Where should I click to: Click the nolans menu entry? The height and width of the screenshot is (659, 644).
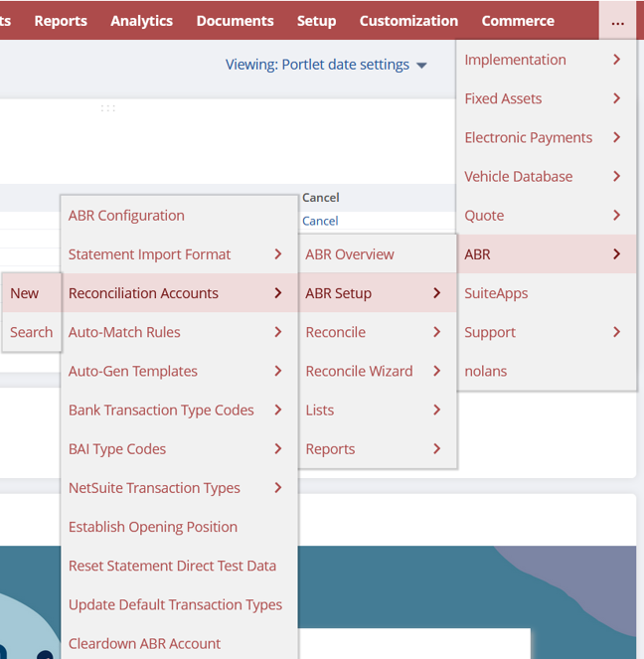485,371
